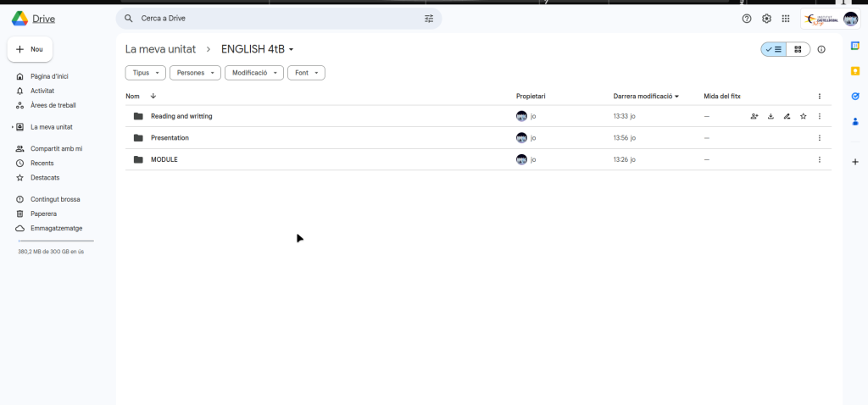Image resolution: width=868 pixels, height=405 pixels.
Task: Open search filter options icon
Action: click(428, 19)
